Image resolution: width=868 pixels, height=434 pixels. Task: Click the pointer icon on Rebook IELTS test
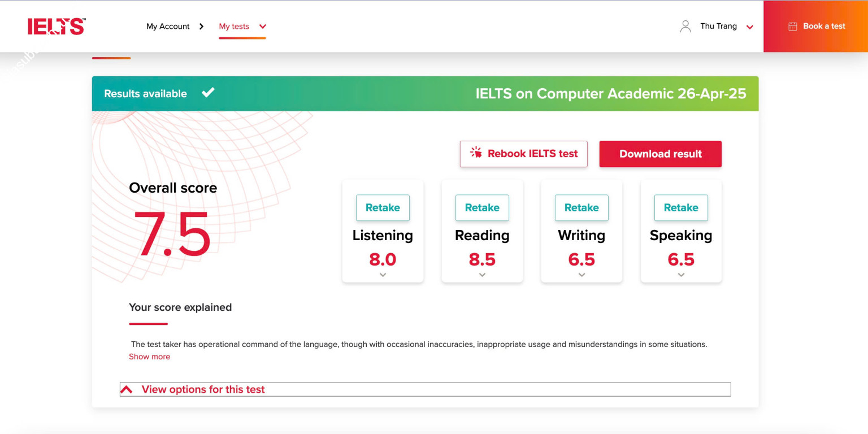[476, 153]
